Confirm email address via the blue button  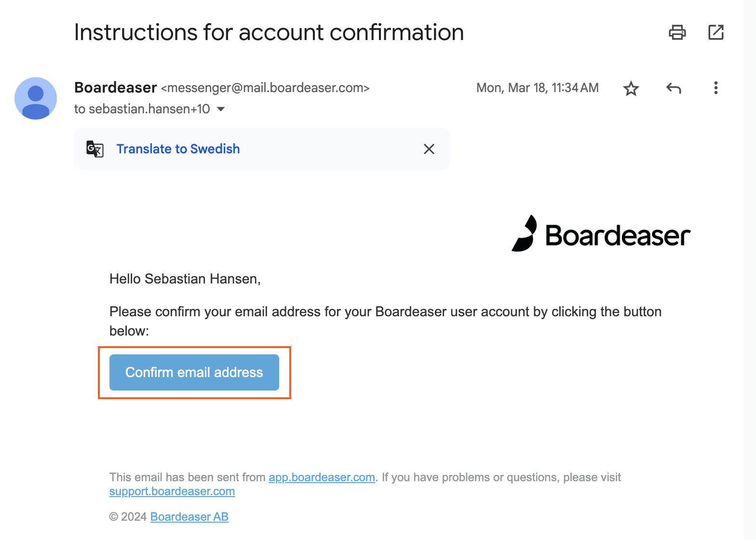(194, 372)
